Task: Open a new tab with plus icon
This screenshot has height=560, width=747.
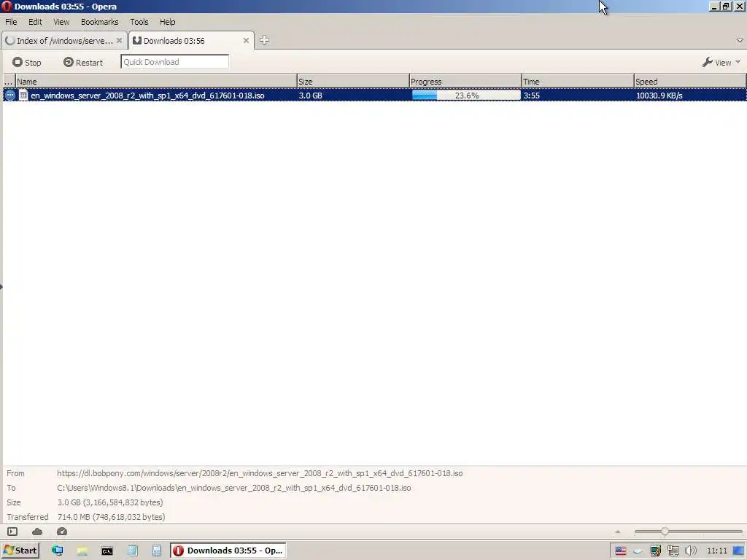Action: (x=264, y=41)
